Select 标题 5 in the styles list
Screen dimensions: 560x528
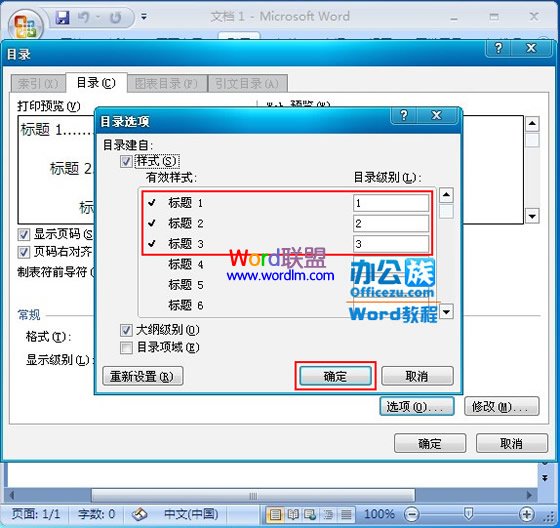point(186,285)
